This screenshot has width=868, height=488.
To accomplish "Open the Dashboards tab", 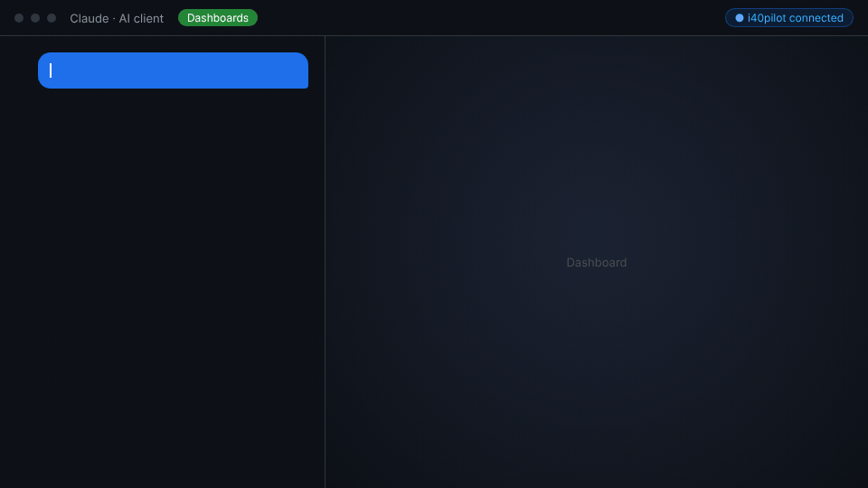I will coord(218,18).
